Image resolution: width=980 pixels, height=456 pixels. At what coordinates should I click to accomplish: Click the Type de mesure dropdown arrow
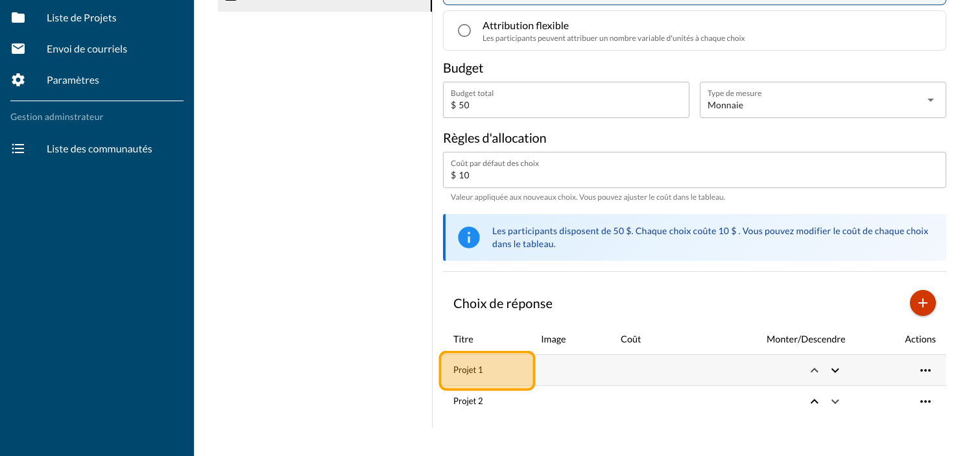[x=930, y=100]
